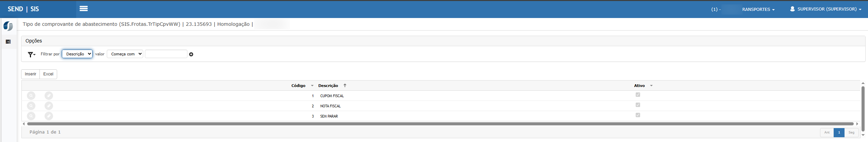
Task: Click the filter funnel icon
Action: (x=31, y=54)
